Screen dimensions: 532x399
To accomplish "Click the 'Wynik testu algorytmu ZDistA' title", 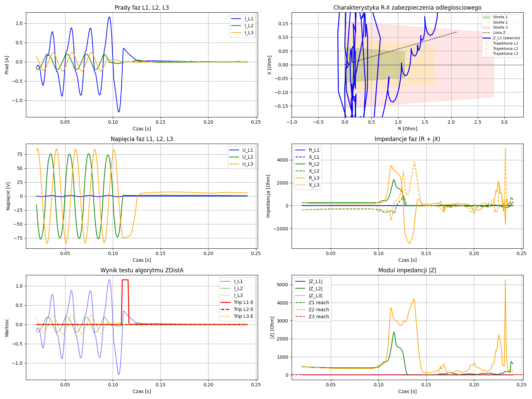I will [142, 271].
